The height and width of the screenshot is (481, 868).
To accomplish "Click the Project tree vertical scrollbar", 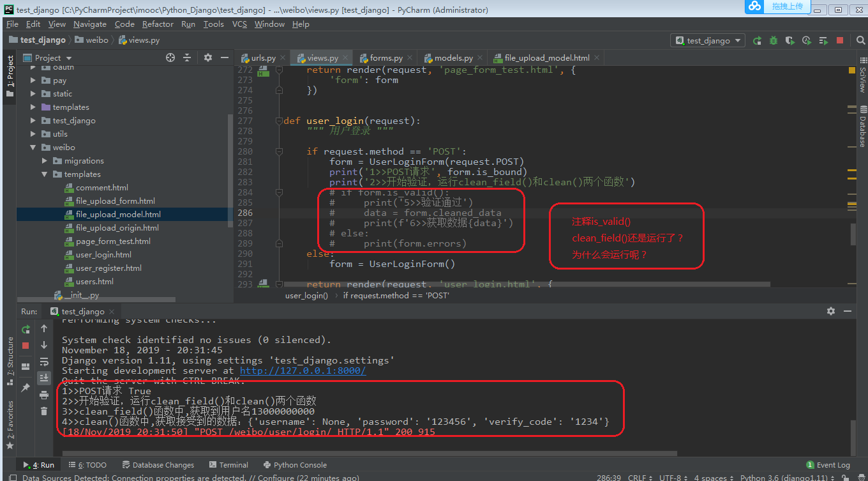I will tap(230, 170).
